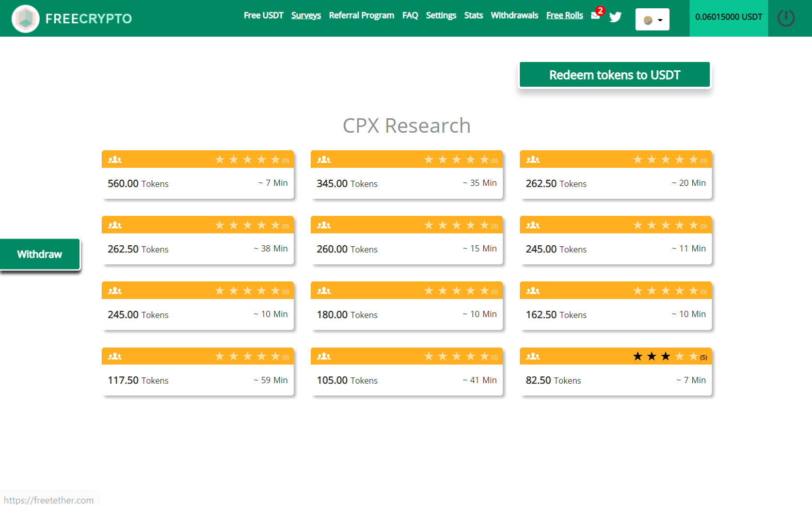Click the 0.06015000 USDT balance
This screenshot has width=812, height=505.
coord(729,17)
